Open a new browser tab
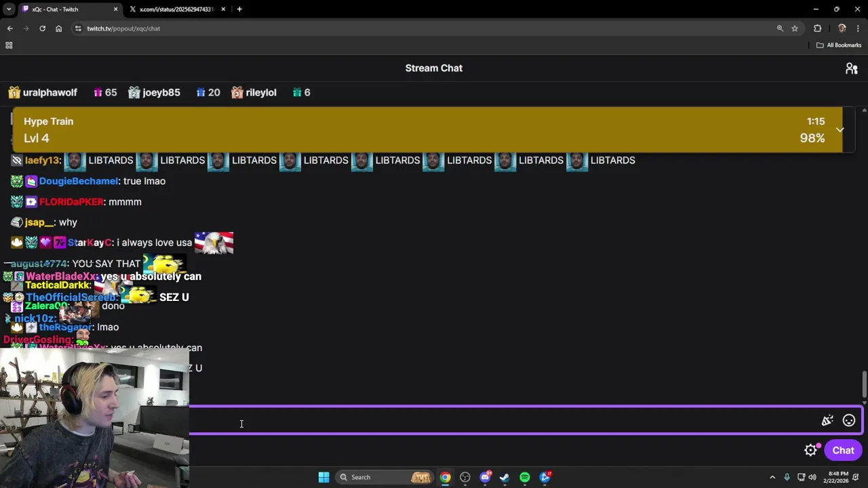 pyautogui.click(x=239, y=9)
